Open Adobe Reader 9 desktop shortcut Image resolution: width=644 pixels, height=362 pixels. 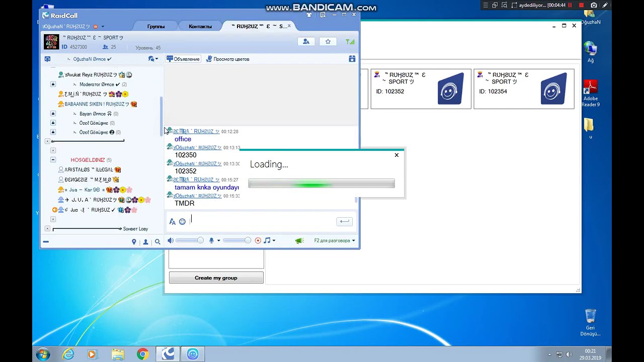[x=591, y=94]
